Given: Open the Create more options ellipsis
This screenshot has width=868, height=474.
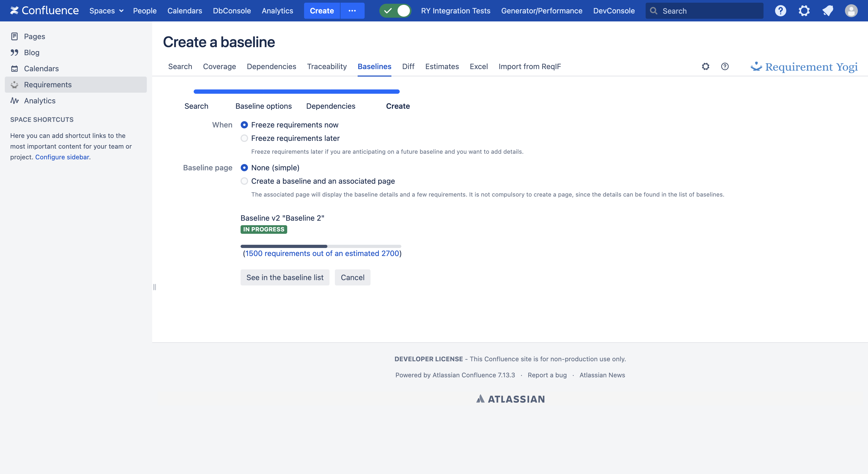Looking at the screenshot, I should [352, 11].
